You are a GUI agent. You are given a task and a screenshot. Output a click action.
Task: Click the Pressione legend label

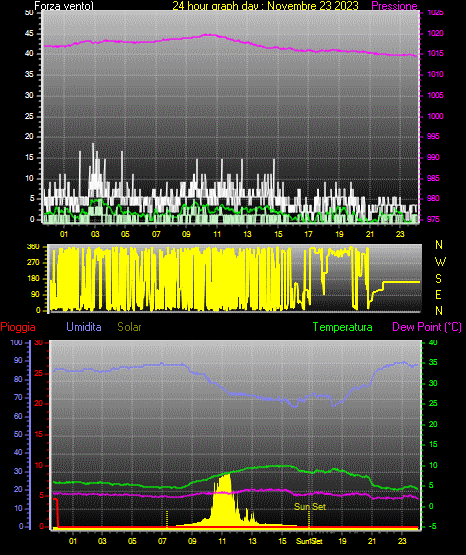[394, 6]
